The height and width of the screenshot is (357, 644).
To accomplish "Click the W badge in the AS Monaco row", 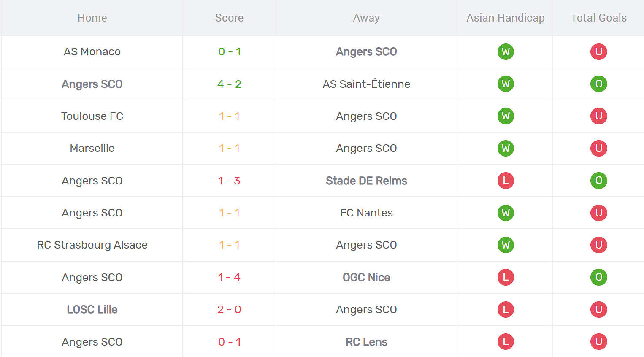I will [x=506, y=52].
